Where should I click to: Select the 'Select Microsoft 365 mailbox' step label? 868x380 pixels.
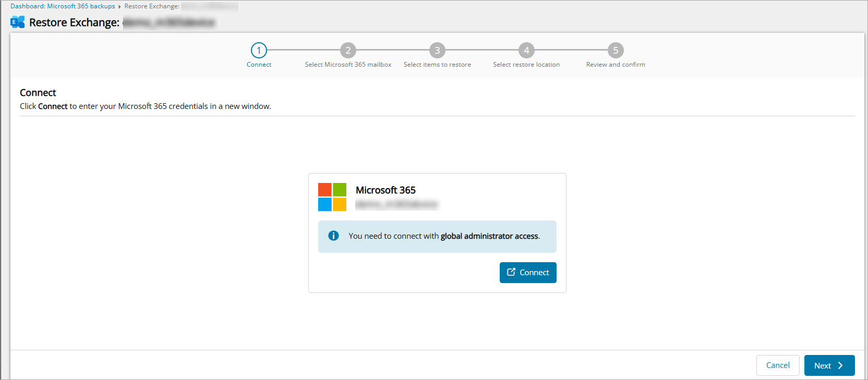click(348, 65)
